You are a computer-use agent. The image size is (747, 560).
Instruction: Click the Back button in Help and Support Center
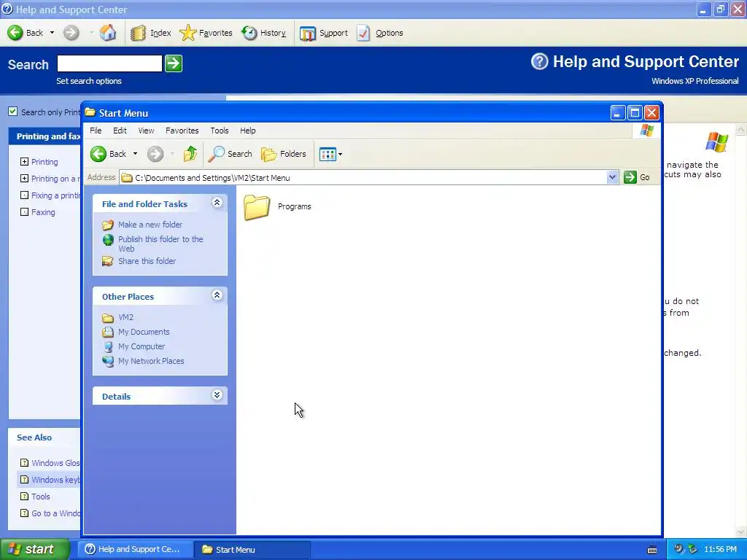(26, 33)
